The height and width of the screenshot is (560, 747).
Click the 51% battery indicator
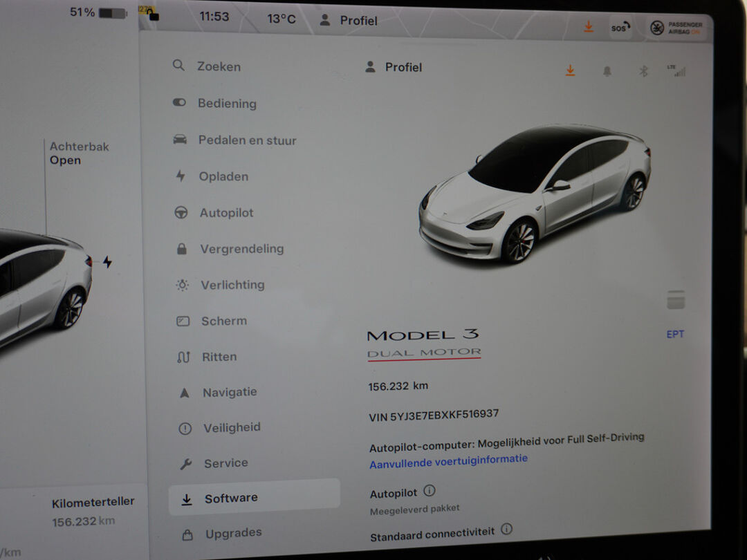tap(99, 12)
